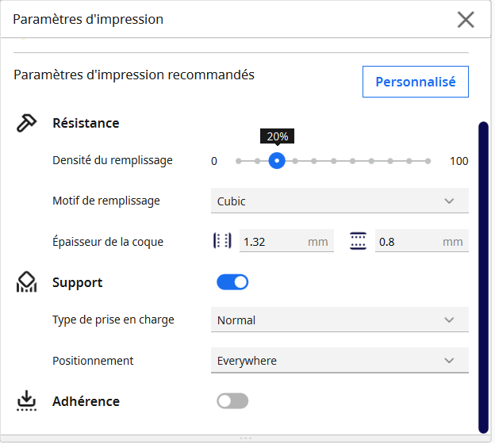The image size is (495, 448).
Task: Expand the Type de prise en charge dropdown
Action: point(340,320)
